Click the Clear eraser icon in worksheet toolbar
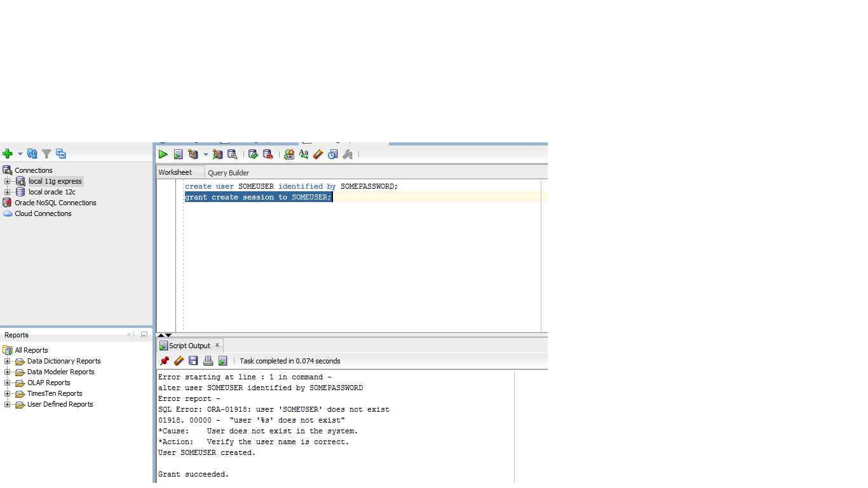868x488 pixels. pyautogui.click(x=318, y=154)
